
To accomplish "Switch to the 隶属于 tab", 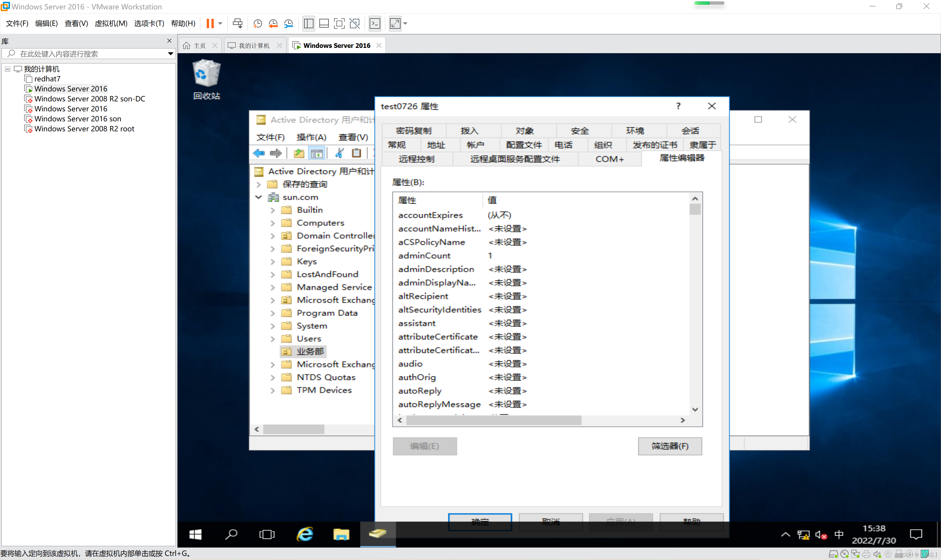I will click(x=702, y=145).
